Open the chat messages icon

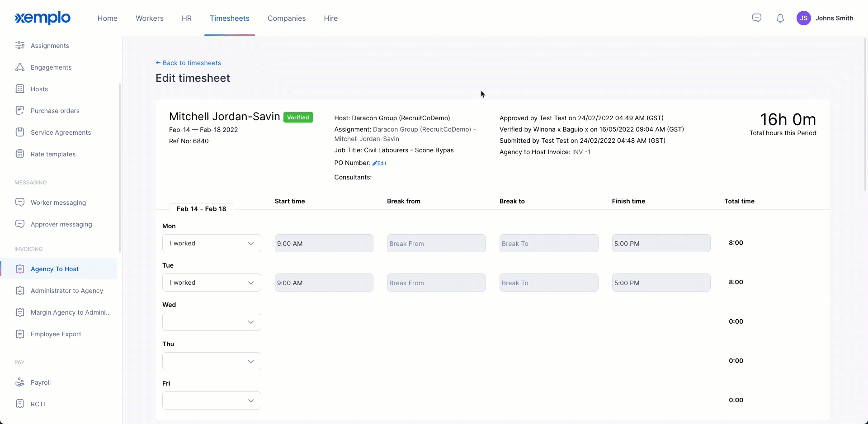(x=757, y=18)
